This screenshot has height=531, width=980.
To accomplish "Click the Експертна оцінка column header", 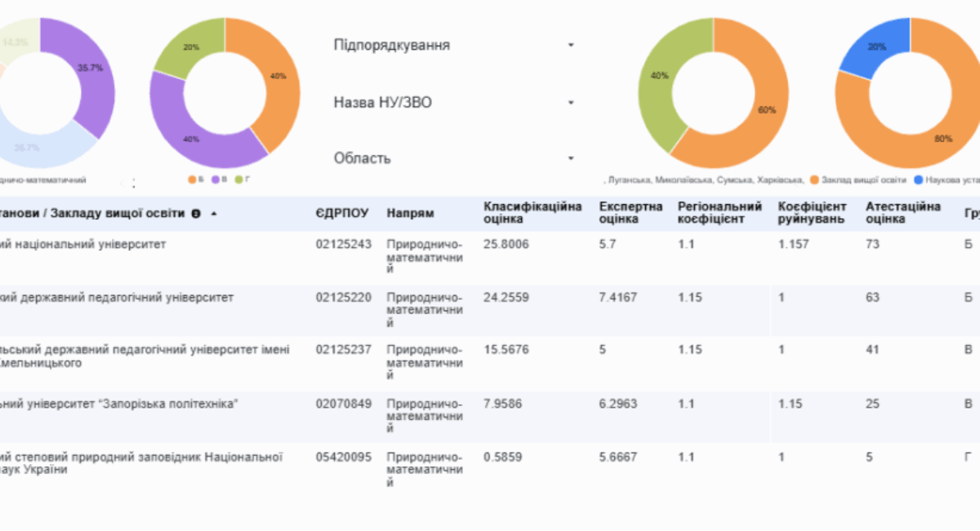I will [630, 213].
